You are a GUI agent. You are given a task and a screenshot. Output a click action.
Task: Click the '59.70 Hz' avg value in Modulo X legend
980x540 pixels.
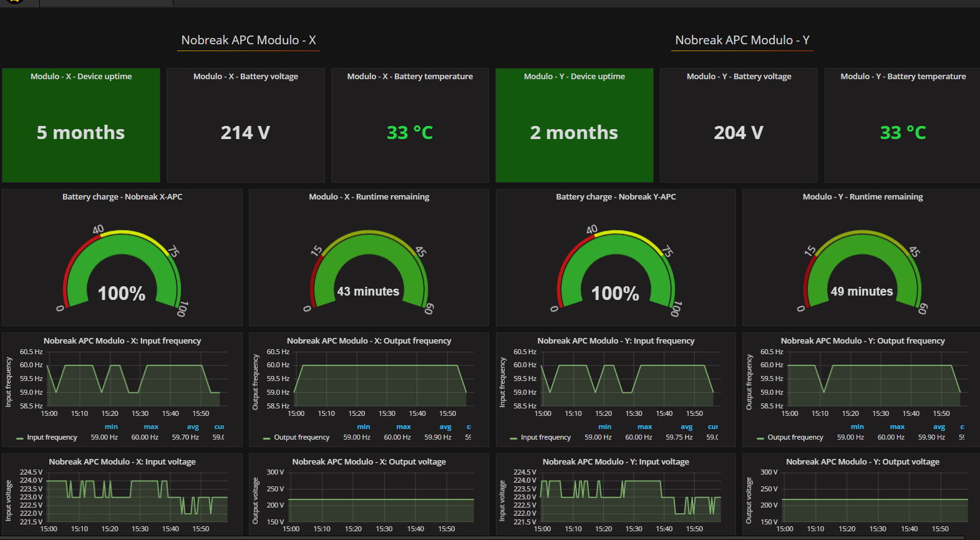point(186,437)
